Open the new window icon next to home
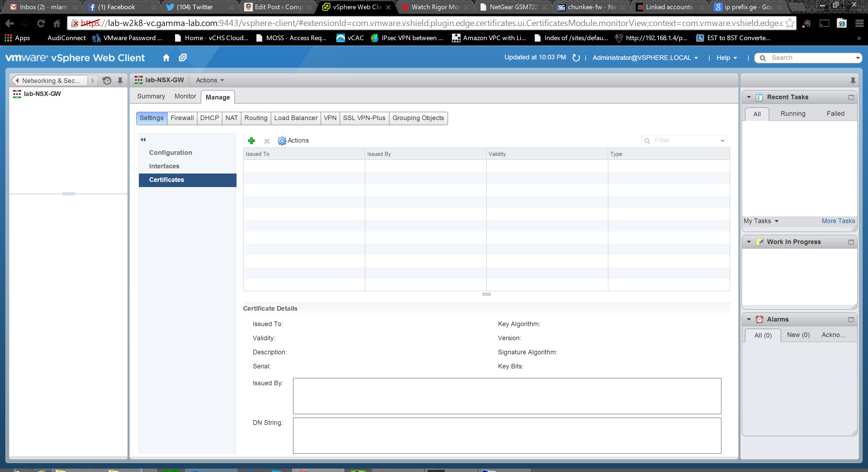 tap(183, 58)
